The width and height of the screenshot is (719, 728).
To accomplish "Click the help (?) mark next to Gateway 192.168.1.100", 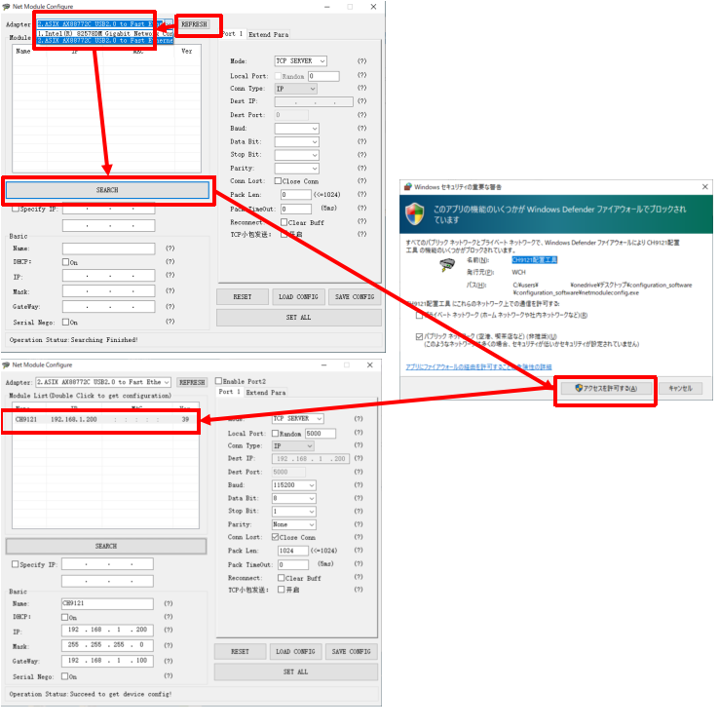I will point(170,661).
